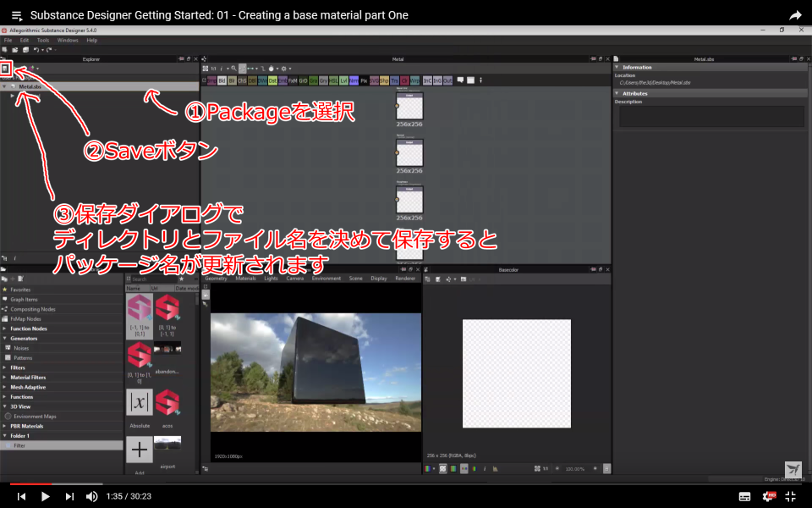Open the Environment menu in 3D view
This screenshot has height=508, width=812.
tap(326, 279)
